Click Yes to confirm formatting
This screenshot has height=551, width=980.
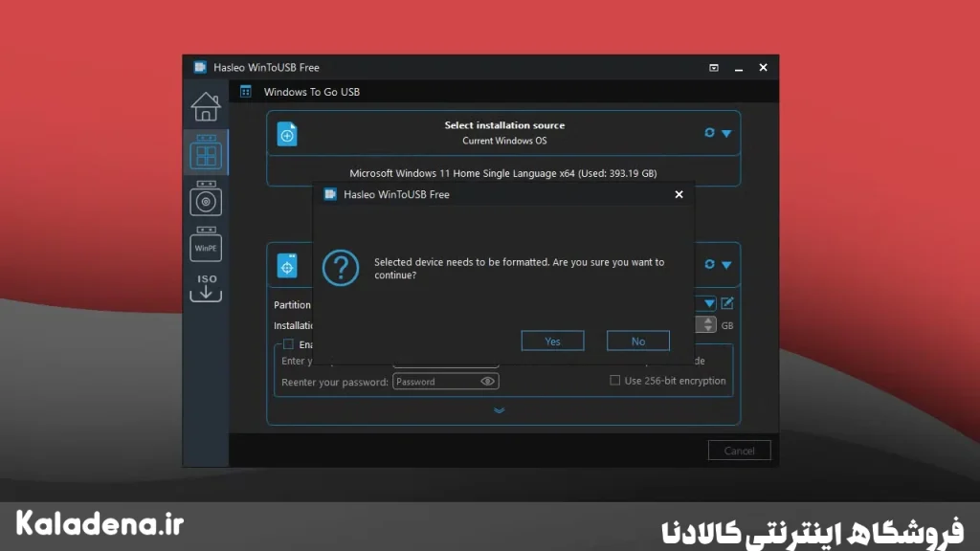[552, 341]
